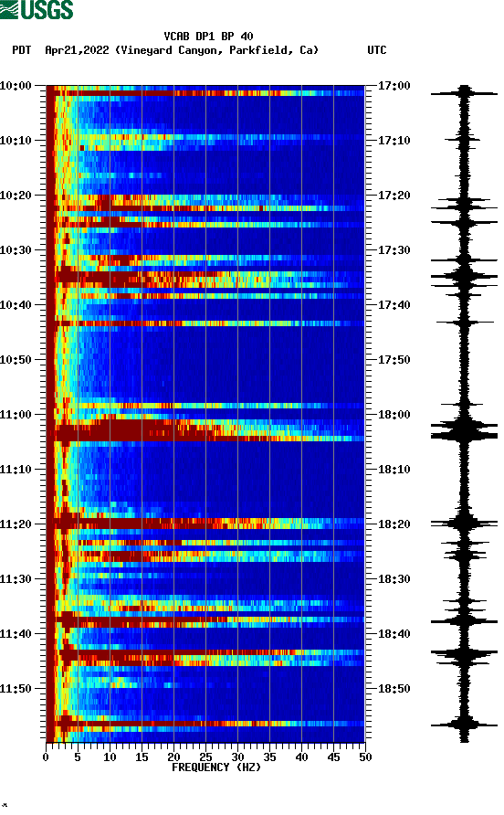Click the "17:20" UTC time label
504x815 pixels.
click(x=394, y=196)
